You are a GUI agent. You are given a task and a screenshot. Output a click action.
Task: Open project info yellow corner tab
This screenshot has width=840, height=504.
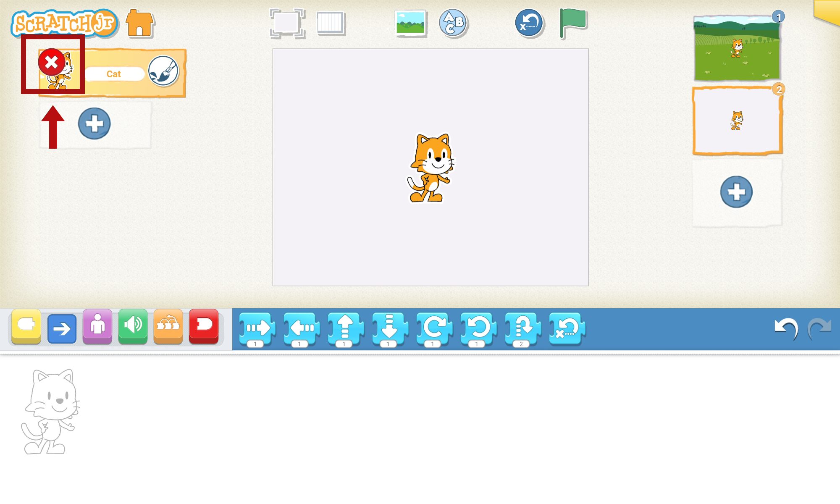[x=827, y=13]
